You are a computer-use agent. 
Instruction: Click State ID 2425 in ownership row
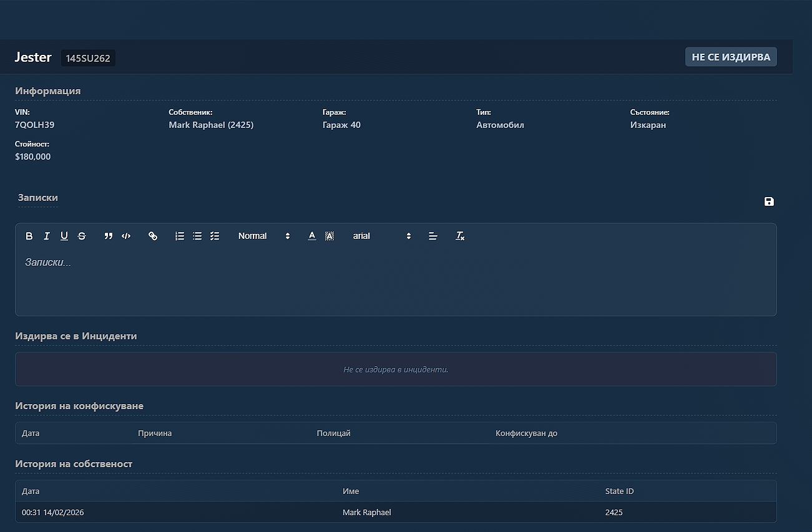point(614,512)
